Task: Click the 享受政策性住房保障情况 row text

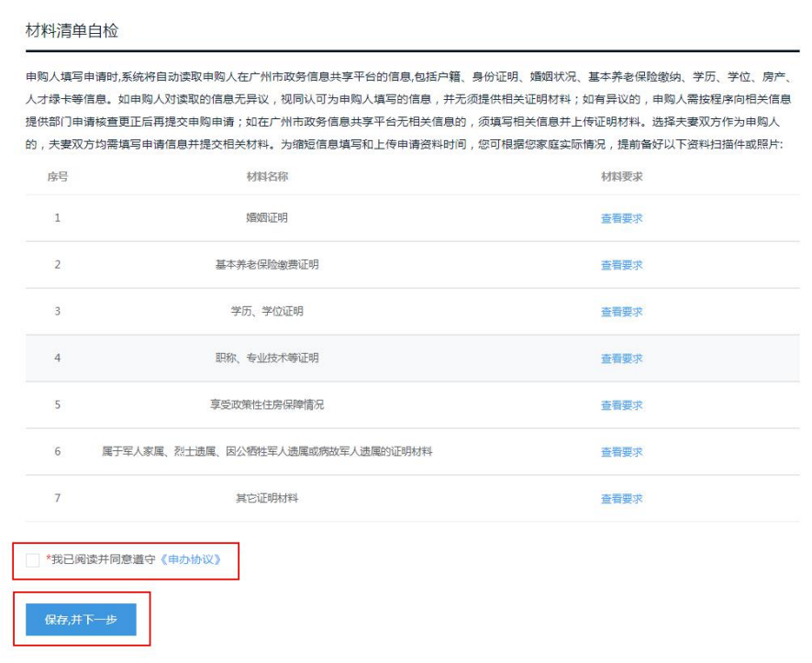Action: click(x=267, y=405)
